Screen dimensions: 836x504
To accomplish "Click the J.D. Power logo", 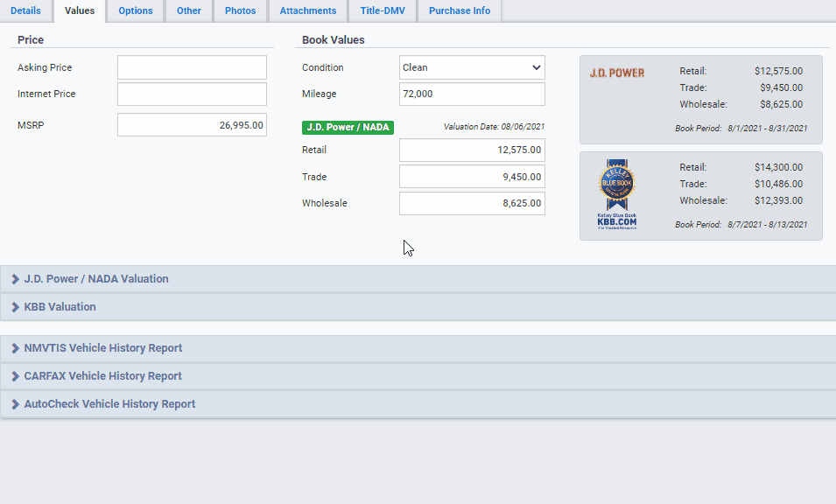I will pos(616,73).
